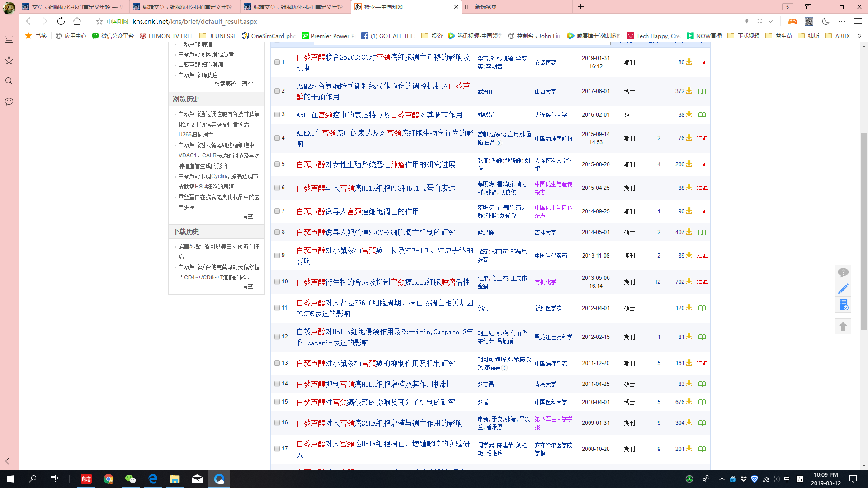Open online reader for result 17
Image resolution: width=868 pixels, height=488 pixels.
tap(702, 449)
